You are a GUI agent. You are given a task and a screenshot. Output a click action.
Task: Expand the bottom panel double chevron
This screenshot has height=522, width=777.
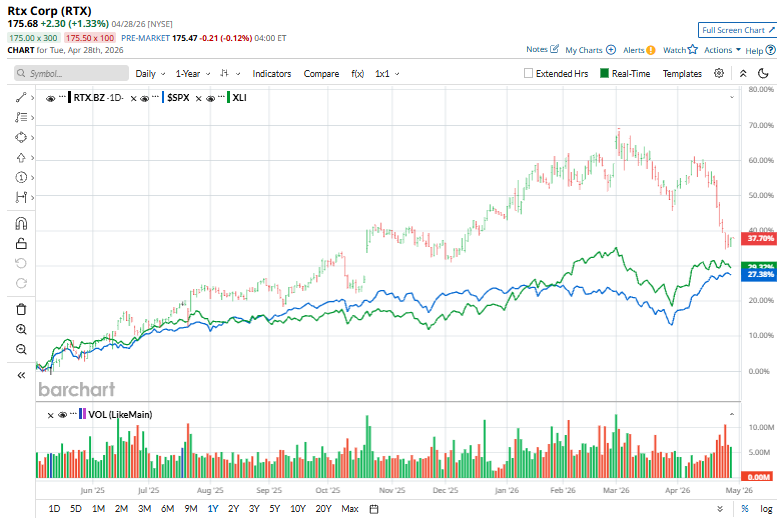(720, 509)
